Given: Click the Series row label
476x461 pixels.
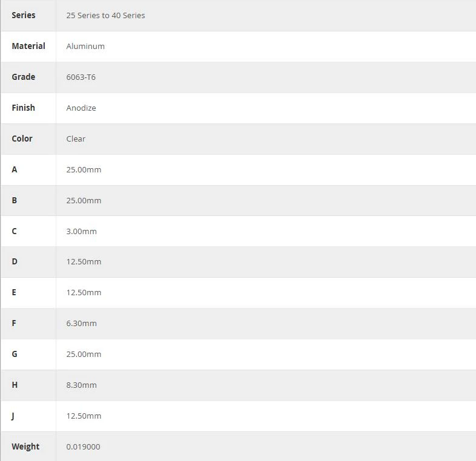Looking at the screenshot, I should pos(24,15).
